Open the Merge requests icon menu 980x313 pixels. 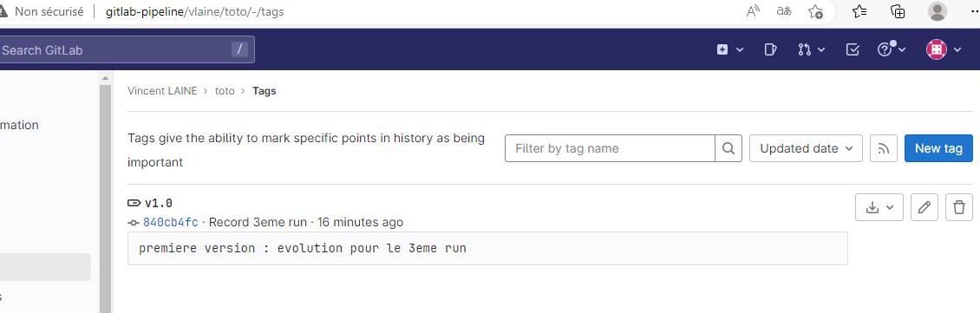[x=811, y=50]
